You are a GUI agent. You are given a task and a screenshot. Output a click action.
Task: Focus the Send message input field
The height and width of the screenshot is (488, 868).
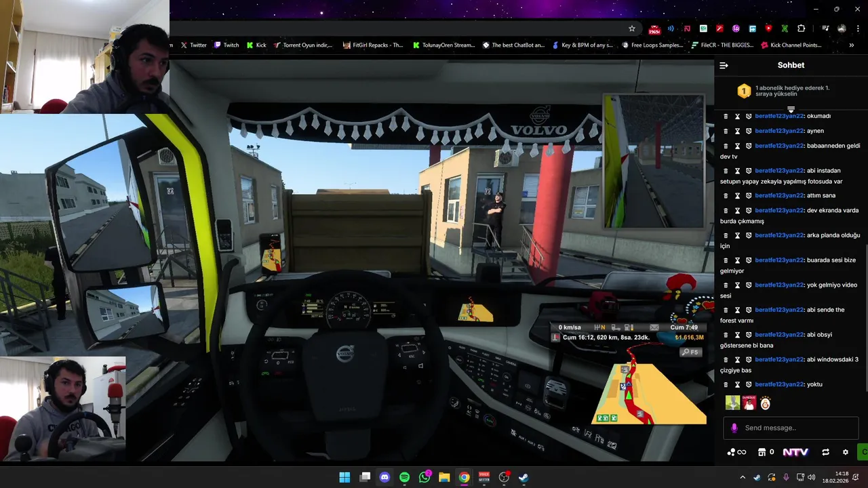791,428
